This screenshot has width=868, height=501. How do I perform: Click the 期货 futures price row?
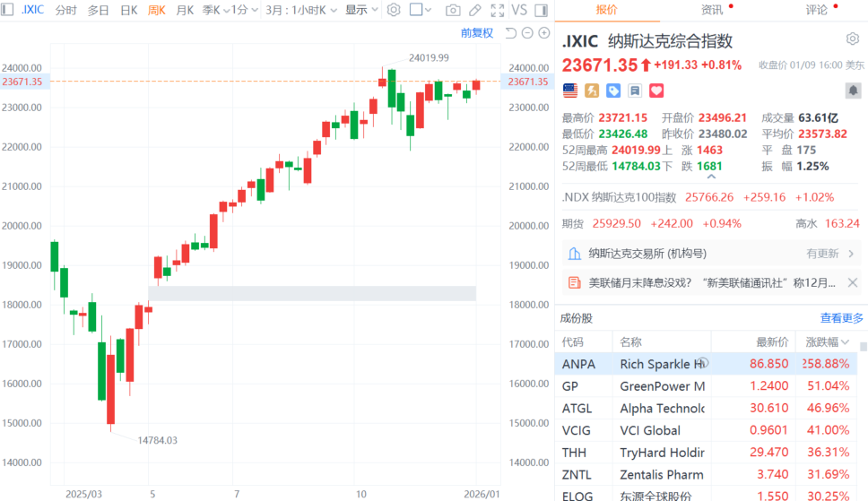[x=710, y=224]
